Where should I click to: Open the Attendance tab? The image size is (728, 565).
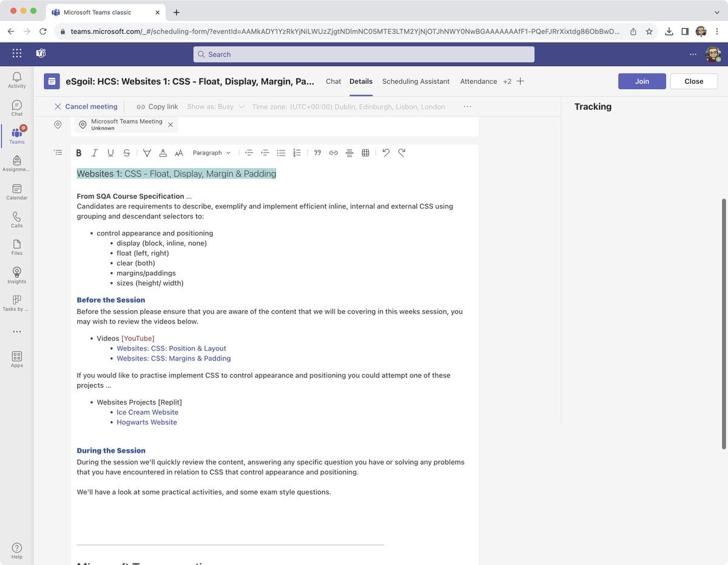(x=479, y=81)
